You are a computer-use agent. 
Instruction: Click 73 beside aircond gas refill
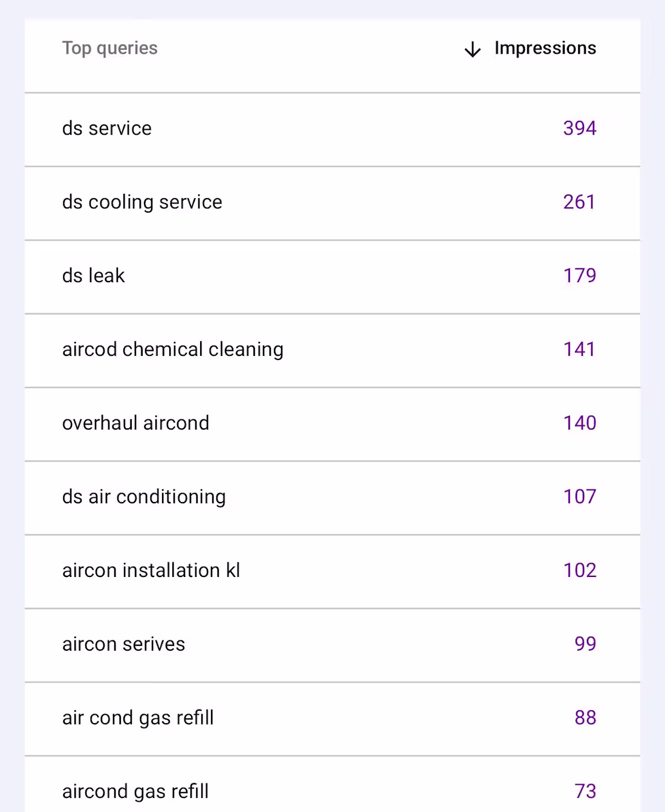pyautogui.click(x=584, y=791)
